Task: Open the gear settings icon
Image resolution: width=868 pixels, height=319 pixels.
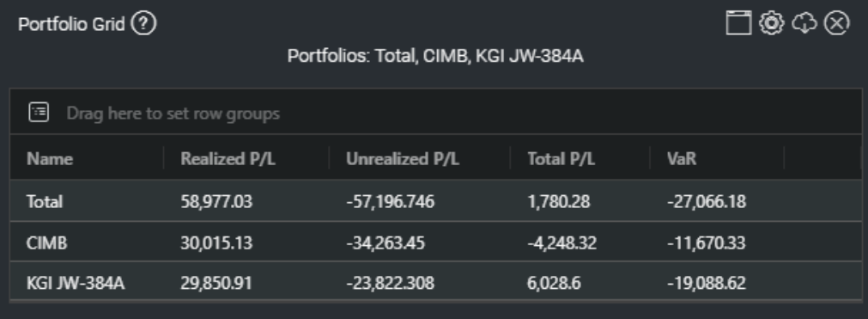Action: pyautogui.click(x=772, y=23)
